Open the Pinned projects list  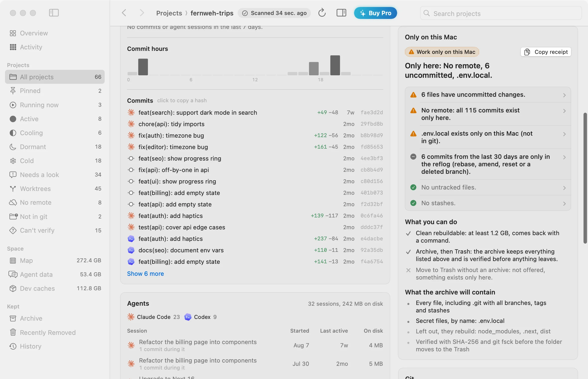tap(55, 91)
